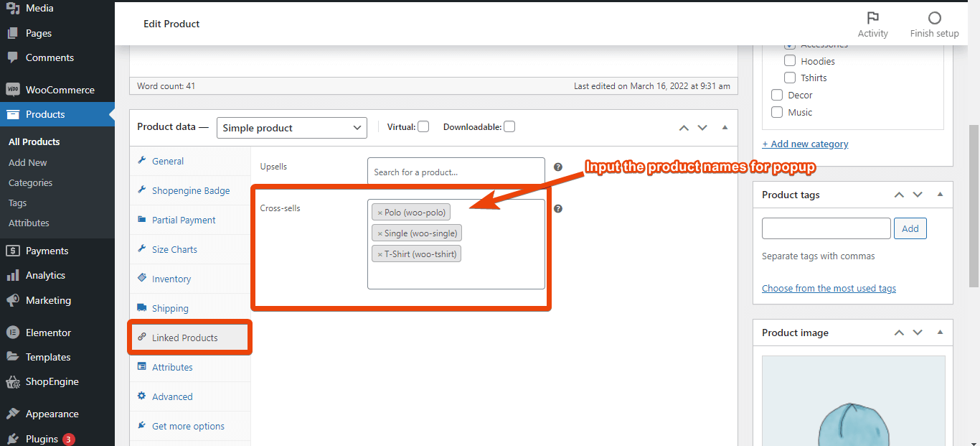Image resolution: width=980 pixels, height=446 pixels.
Task: Move Product tags panel up
Action: click(899, 195)
